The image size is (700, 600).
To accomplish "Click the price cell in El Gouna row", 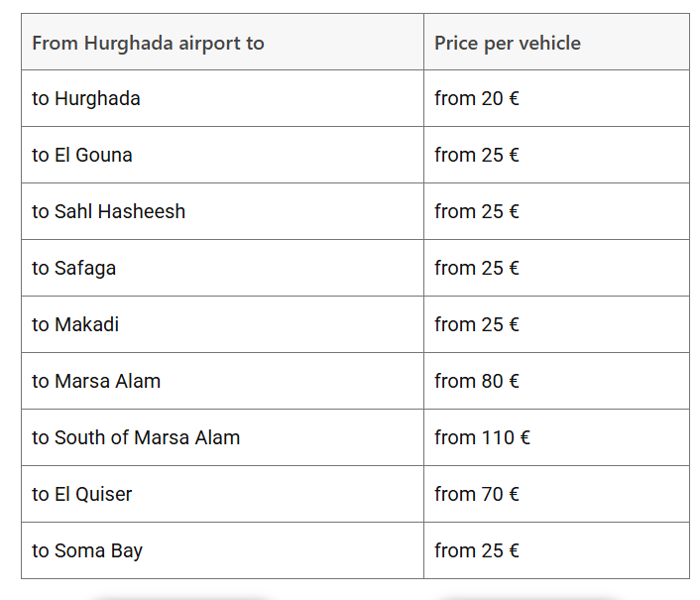I will [477, 155].
